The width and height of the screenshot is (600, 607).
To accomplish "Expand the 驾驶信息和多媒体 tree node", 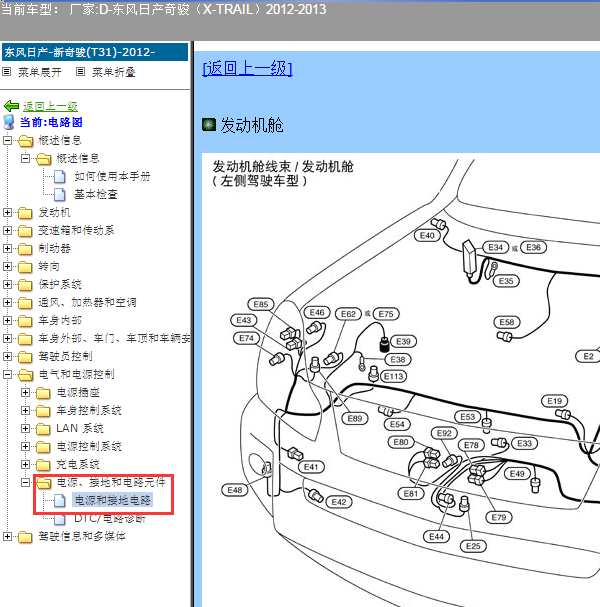I will point(7,536).
